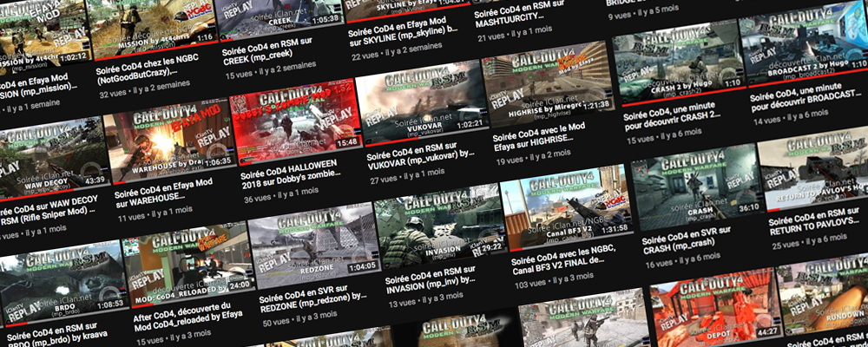Open the HIGHRISE by Miregr thumbnail
The width and height of the screenshot is (868, 347).
(x=548, y=86)
